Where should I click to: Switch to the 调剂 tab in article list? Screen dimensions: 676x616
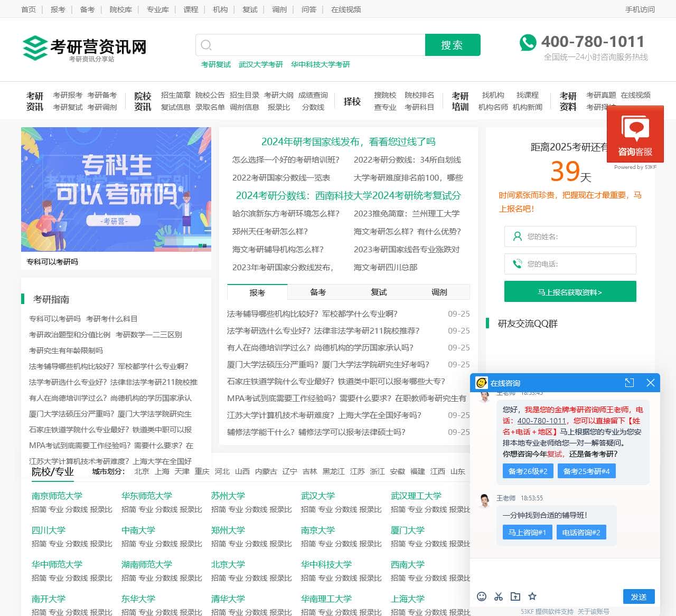[439, 292]
